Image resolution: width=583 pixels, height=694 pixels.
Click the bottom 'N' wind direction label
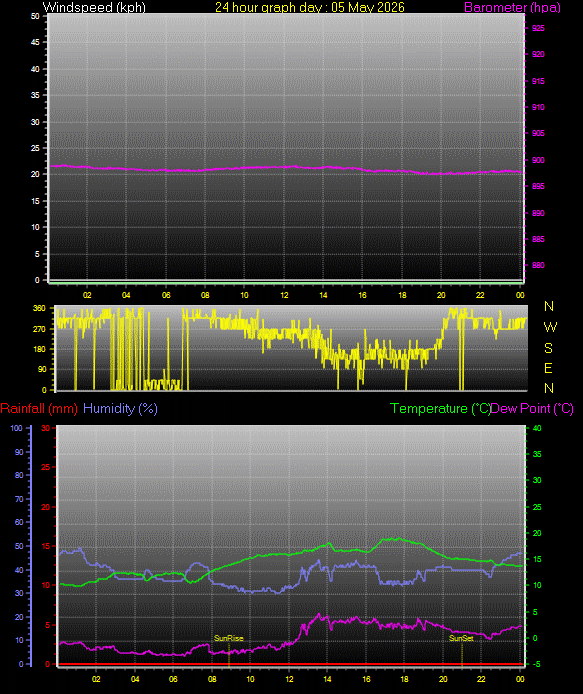549,388
